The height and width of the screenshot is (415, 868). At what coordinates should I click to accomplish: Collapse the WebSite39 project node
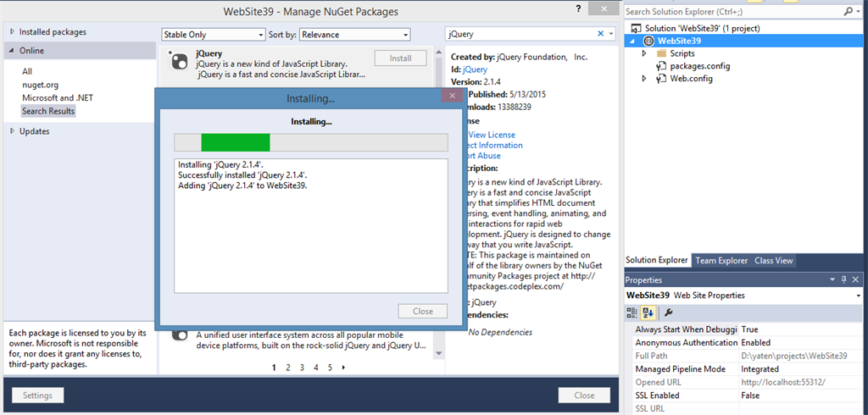(632, 41)
